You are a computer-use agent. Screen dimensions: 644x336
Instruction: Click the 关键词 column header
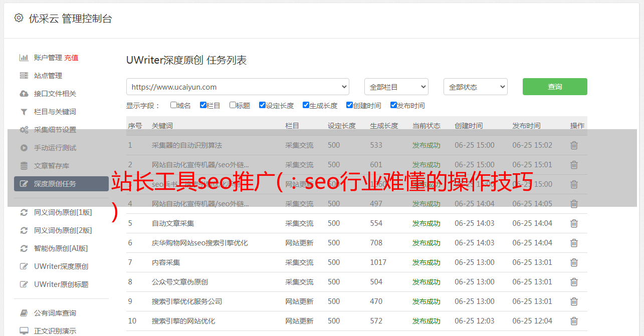tap(162, 126)
